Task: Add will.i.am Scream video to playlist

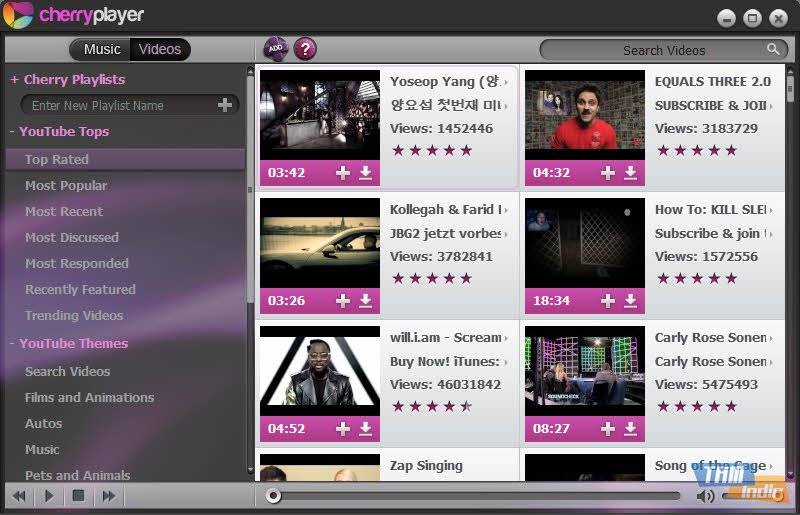Action: coord(343,429)
